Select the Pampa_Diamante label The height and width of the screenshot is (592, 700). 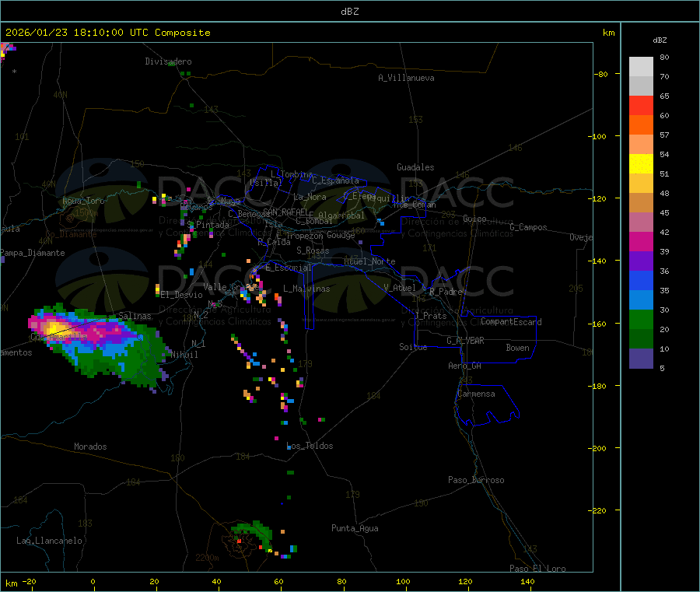pos(33,253)
